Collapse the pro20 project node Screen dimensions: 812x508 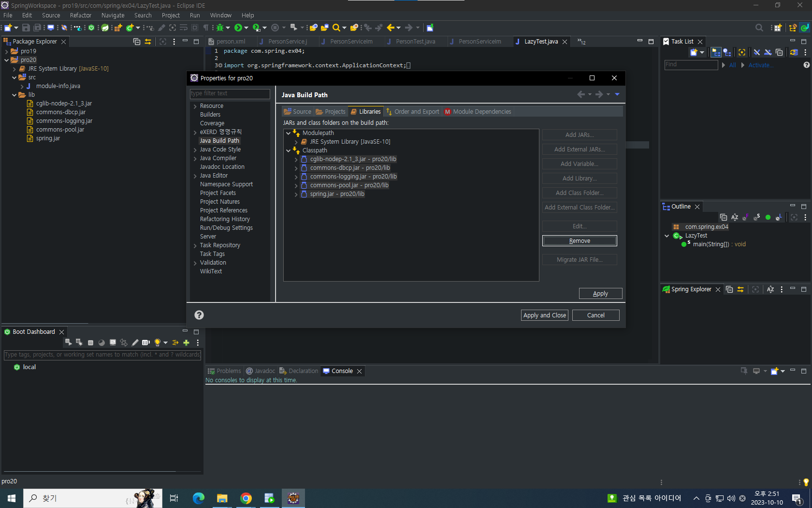tap(6, 60)
